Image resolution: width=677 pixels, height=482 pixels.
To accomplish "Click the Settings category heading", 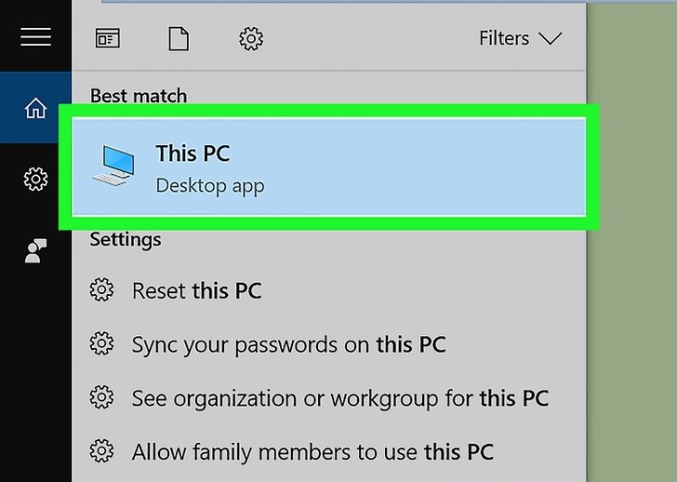I will 125,239.
